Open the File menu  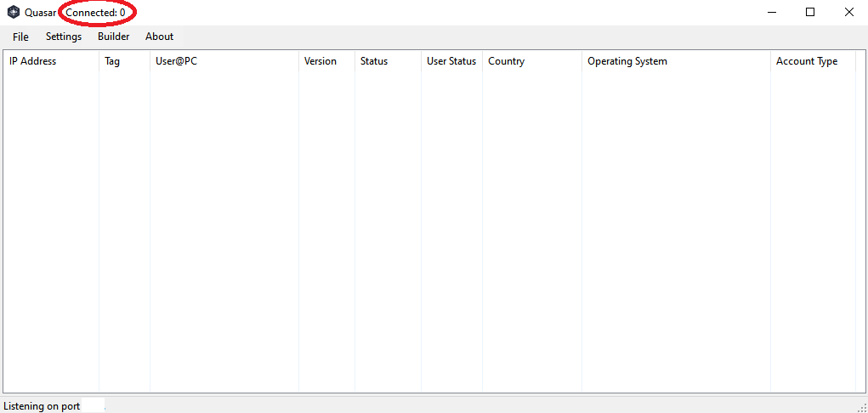[20, 37]
